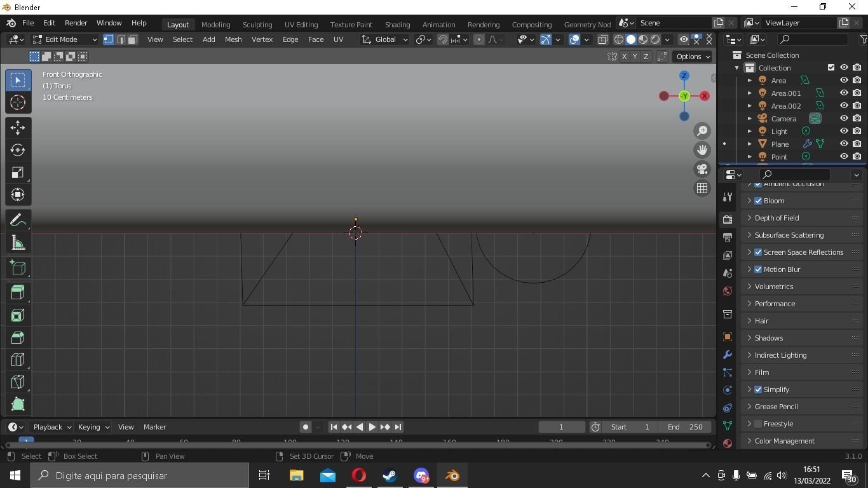This screenshot has width=868, height=488.
Task: Switch to the Sculpting workspace tab
Action: coord(257,25)
